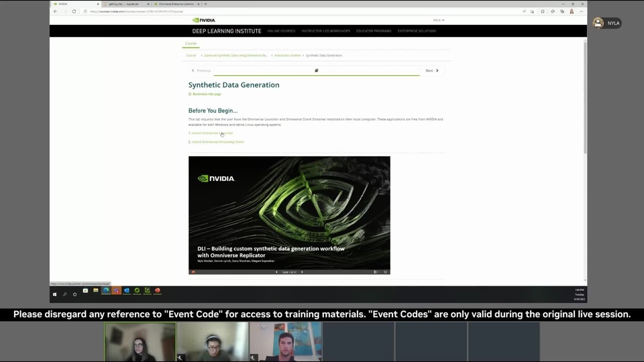Open the Install Omniverse Streaming Client link
Image resolution: width=644 pixels, height=362 pixels.
tap(217, 142)
